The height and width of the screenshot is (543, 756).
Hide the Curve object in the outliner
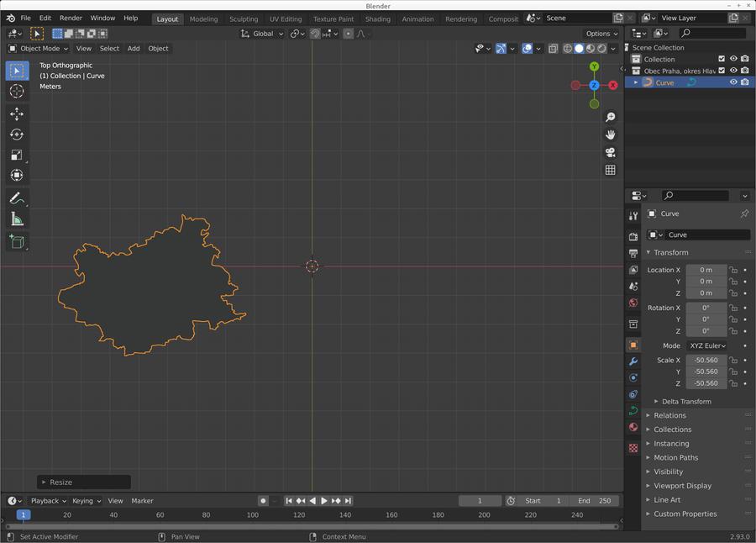coord(733,82)
